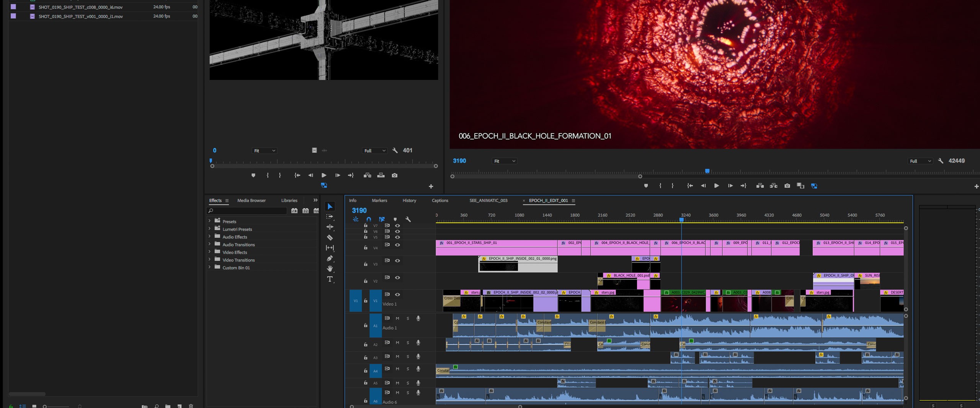980x408 pixels.
Task: Expand the Presets folder
Action: pos(209,221)
